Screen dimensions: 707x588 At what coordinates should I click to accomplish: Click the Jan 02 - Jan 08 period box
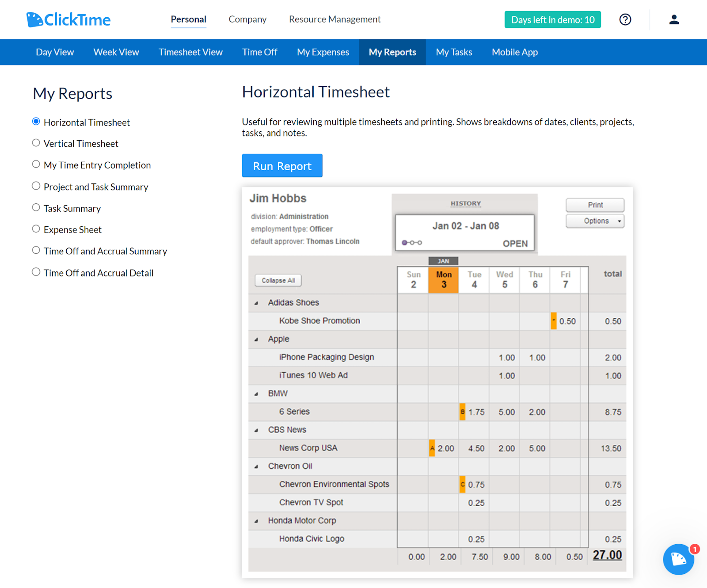pyautogui.click(x=465, y=233)
